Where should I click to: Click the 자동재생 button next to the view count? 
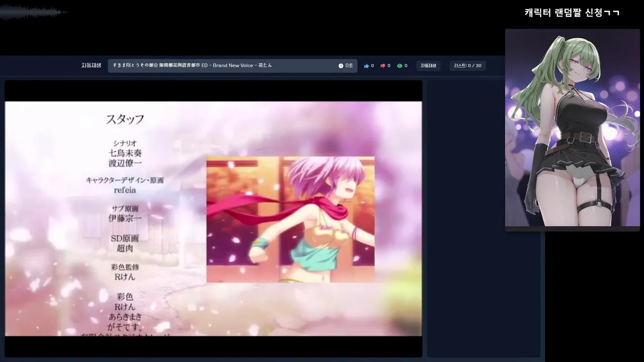(428, 66)
